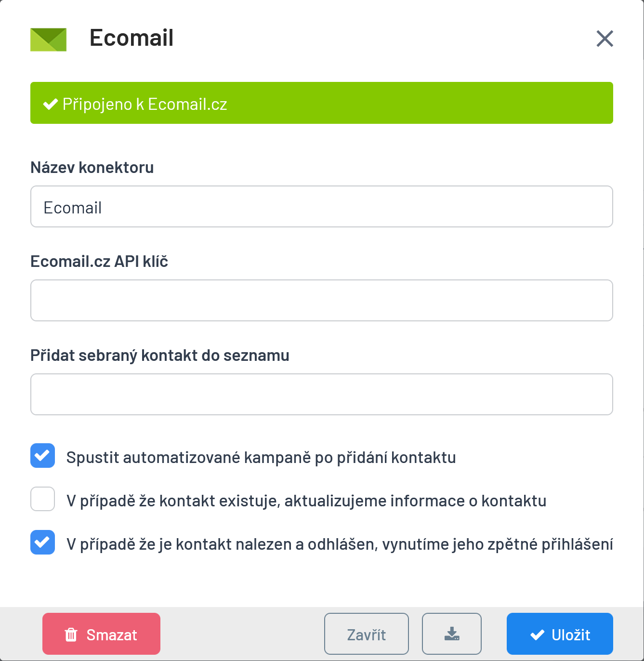Delete the connector with the Smazat button
This screenshot has height=661, width=644.
101,634
